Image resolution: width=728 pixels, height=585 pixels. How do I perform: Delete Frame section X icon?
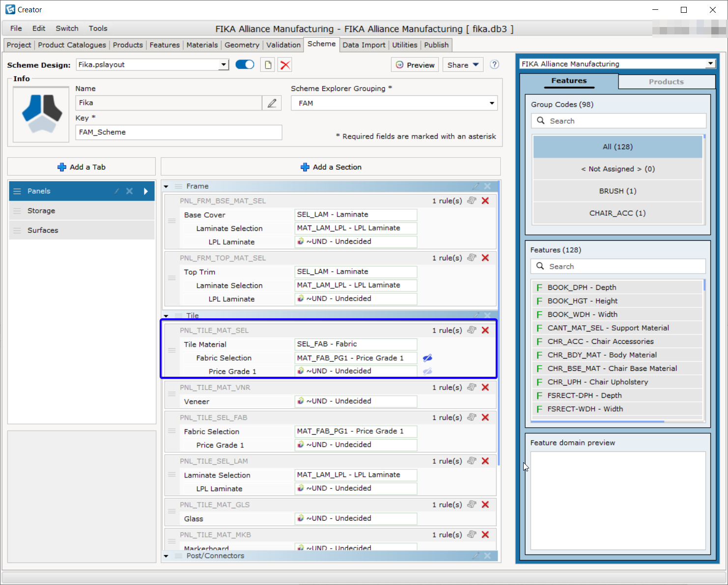487,186
